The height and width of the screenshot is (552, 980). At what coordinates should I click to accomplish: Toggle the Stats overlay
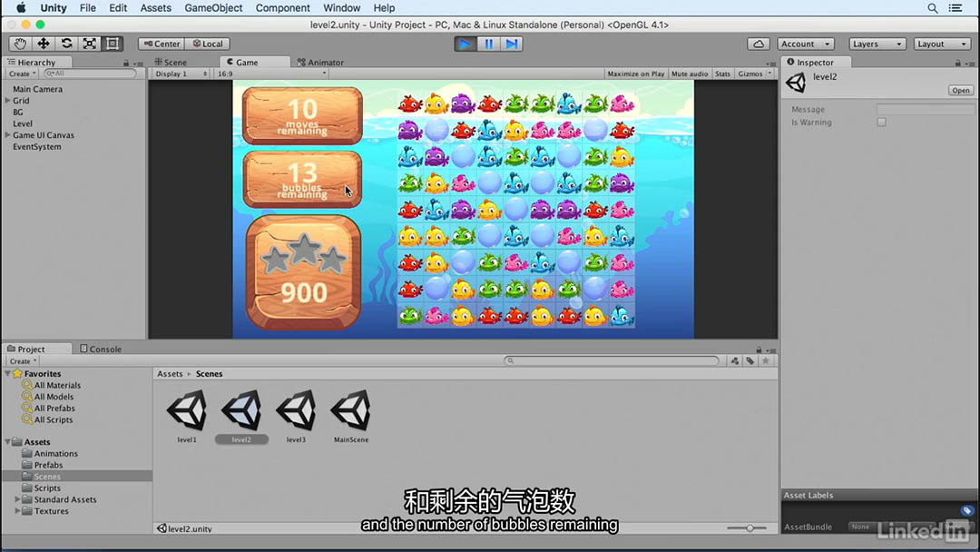tap(722, 74)
